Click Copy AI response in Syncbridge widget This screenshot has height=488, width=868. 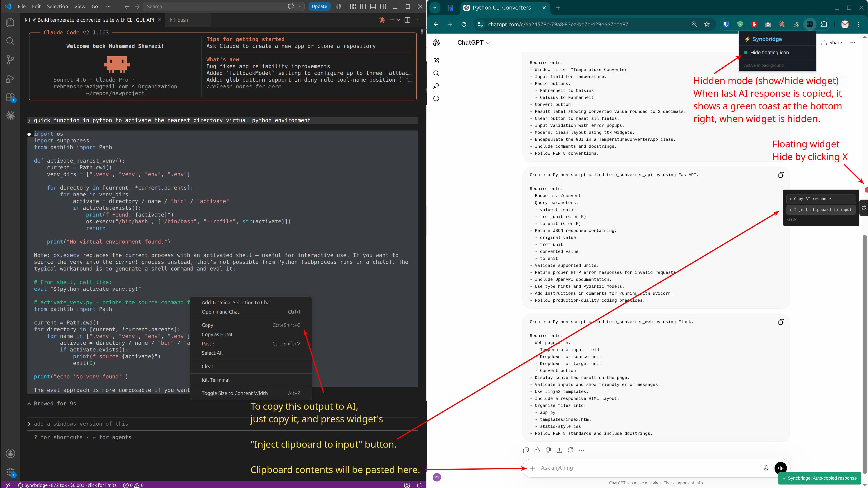point(821,199)
